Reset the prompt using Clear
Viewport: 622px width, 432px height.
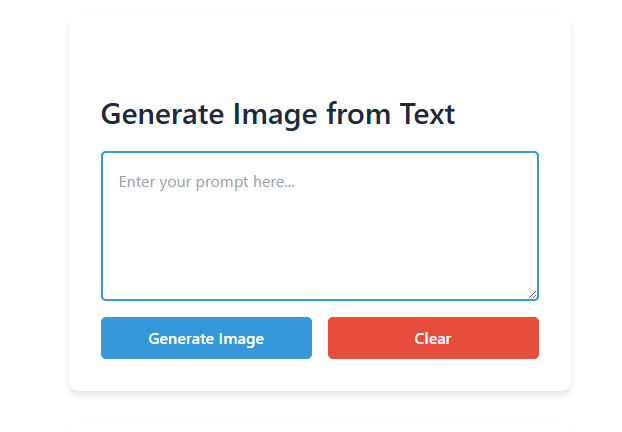tap(433, 338)
